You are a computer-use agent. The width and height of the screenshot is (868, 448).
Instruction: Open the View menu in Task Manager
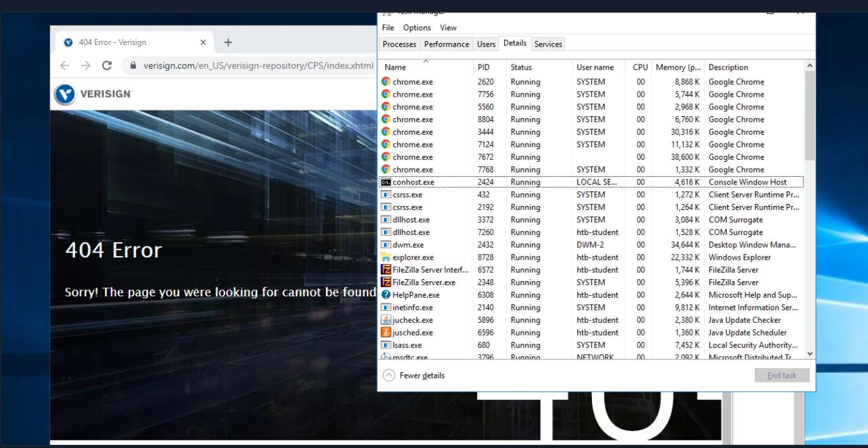pos(449,28)
